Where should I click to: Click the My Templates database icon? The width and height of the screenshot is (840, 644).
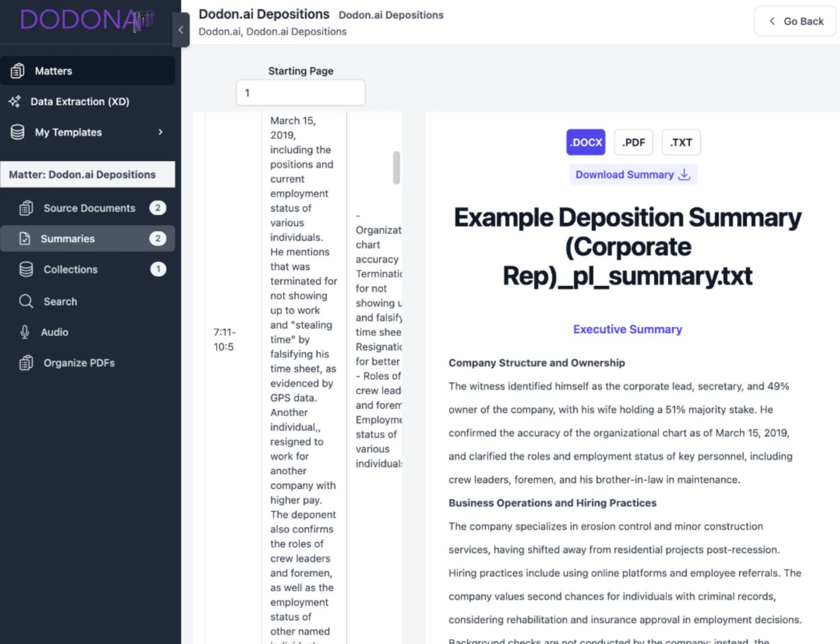point(18,132)
